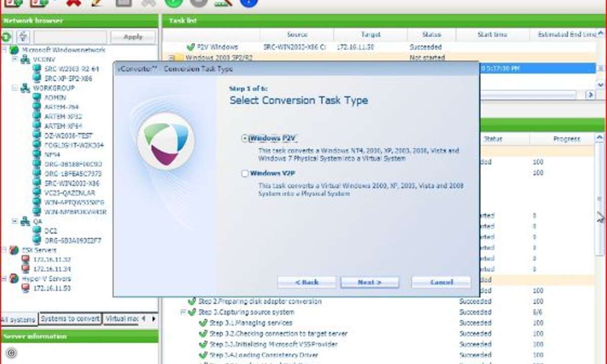Click the Hyper-V Servers group icon
Image resolution: width=607 pixels, height=364 pixels.
tap(14, 279)
